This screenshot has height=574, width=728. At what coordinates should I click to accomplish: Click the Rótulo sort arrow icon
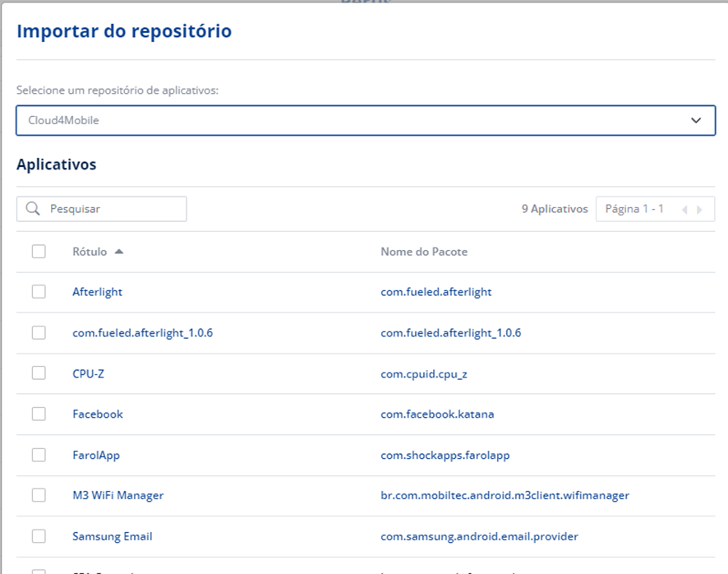click(x=119, y=252)
